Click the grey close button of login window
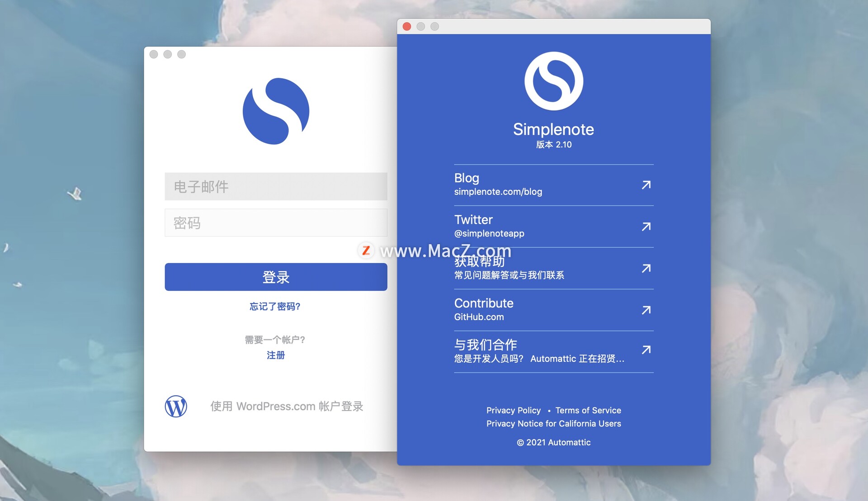 tap(154, 54)
